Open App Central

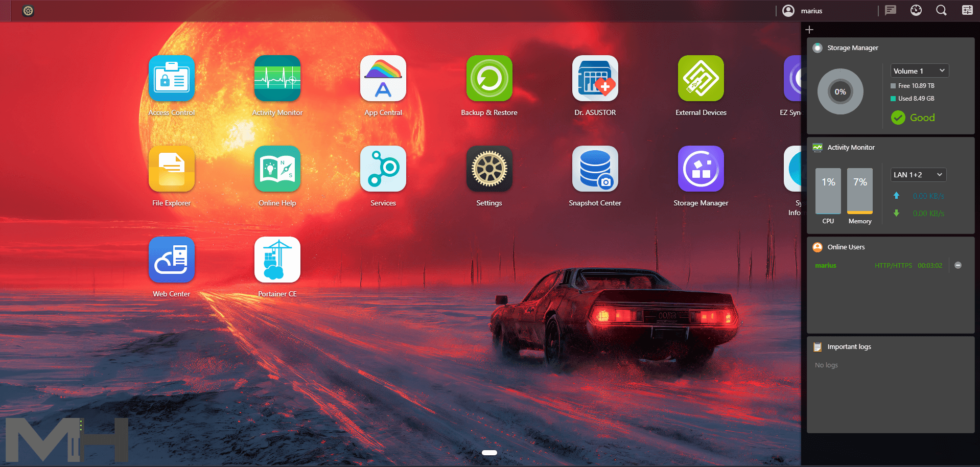(383, 78)
